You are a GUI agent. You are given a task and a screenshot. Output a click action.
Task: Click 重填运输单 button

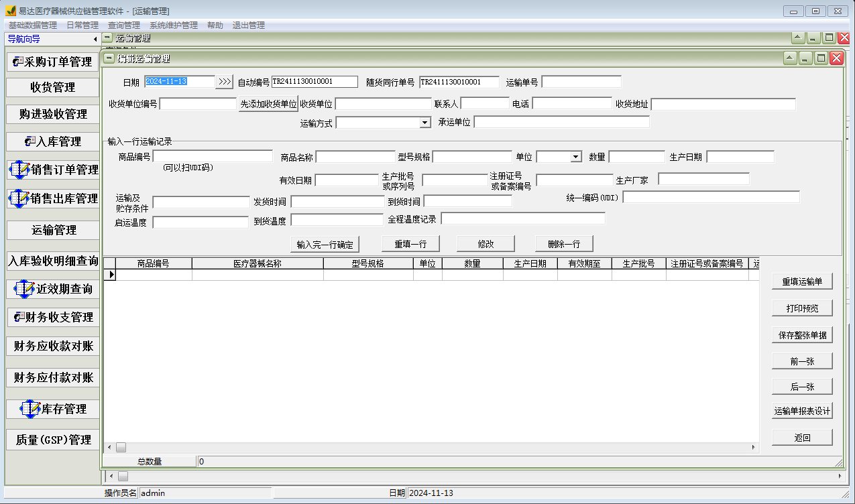click(x=802, y=281)
